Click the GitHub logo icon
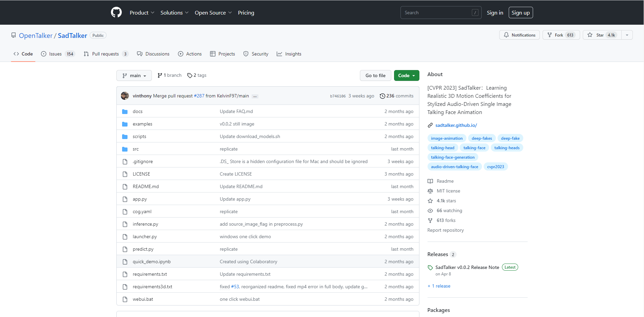The width and height of the screenshot is (644, 317). [x=116, y=13]
